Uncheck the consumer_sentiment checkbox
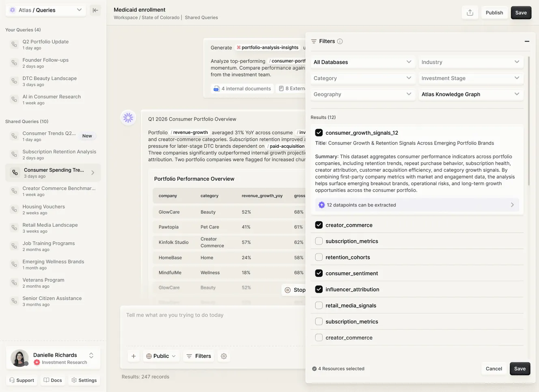 pyautogui.click(x=319, y=273)
